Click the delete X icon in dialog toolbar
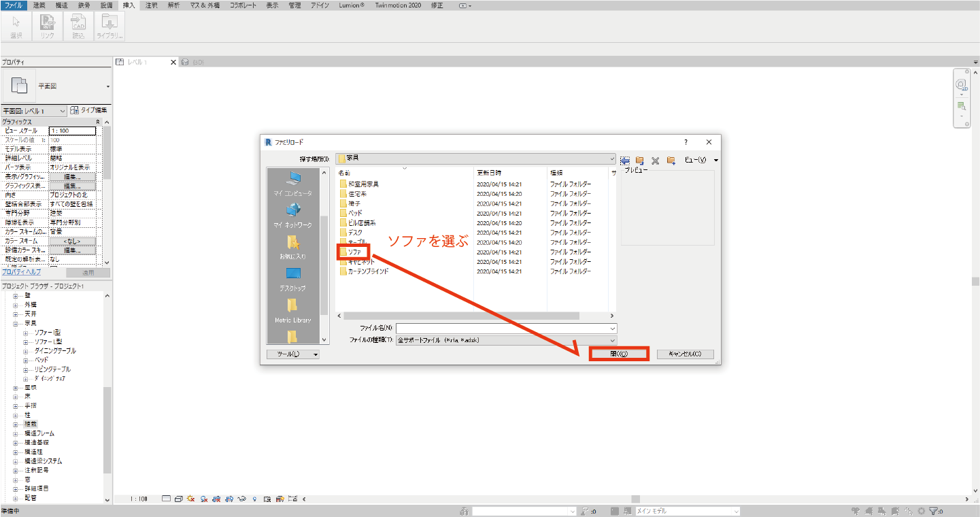980x517 pixels. [656, 161]
